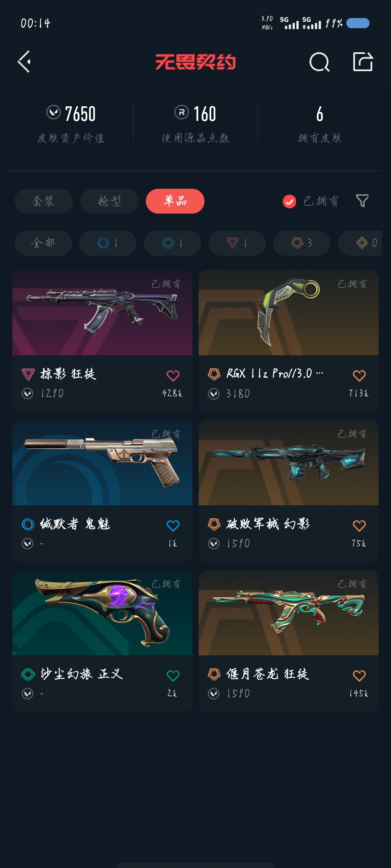The image size is (391, 868).
Task: Tap the green heart on 沙尘幻旅 正义
Action: click(x=173, y=675)
